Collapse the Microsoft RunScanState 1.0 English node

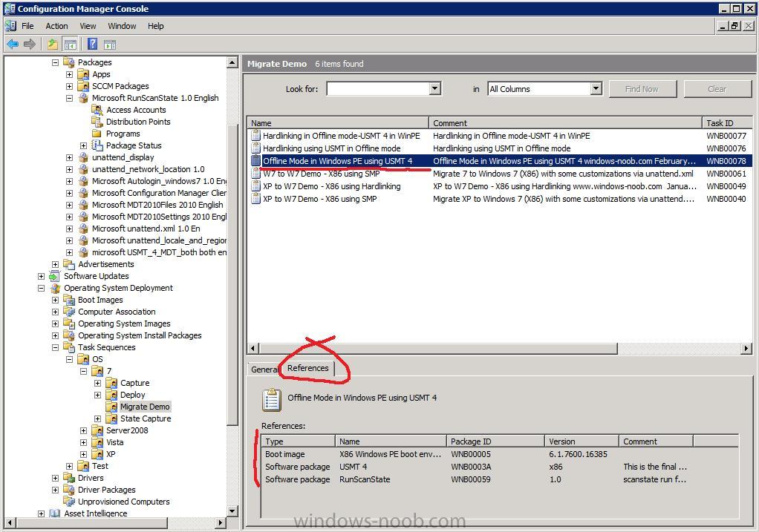coord(69,98)
